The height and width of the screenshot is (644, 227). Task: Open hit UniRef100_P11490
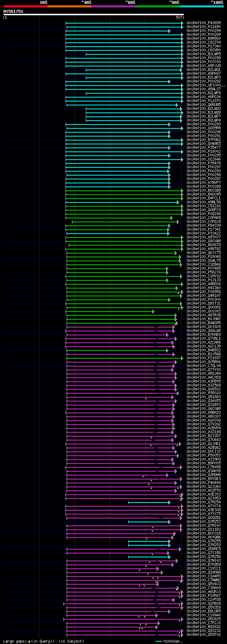pos(204,27)
